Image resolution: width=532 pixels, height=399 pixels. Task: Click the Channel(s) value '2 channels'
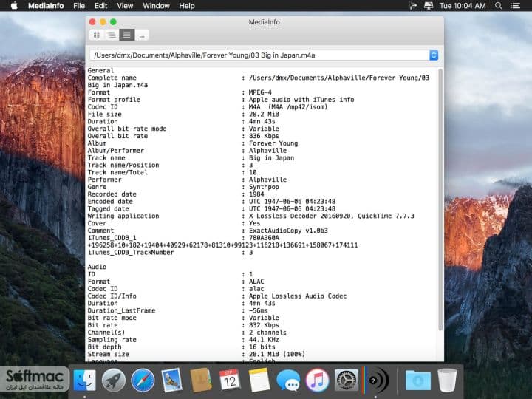click(267, 332)
